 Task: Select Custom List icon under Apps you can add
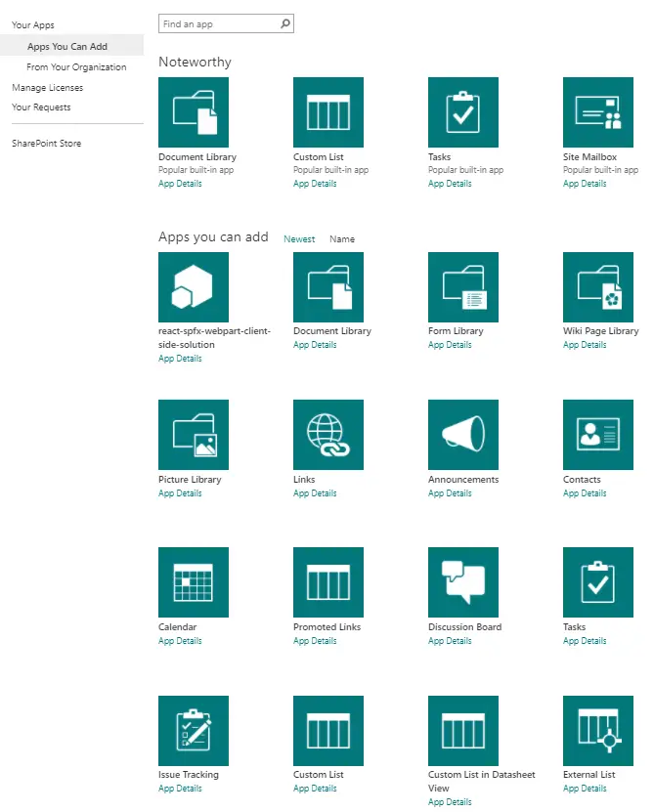click(328, 731)
